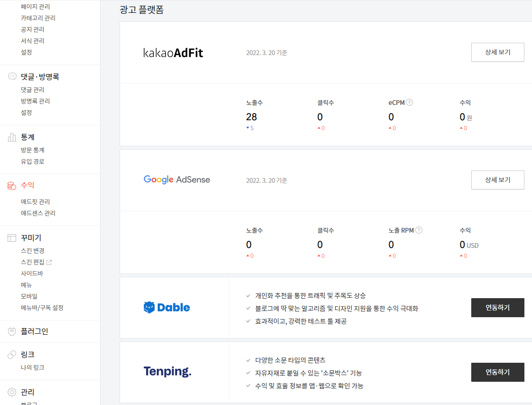This screenshot has width=532, height=405.
Task: Click the eCPM help question mark icon
Action: click(410, 102)
